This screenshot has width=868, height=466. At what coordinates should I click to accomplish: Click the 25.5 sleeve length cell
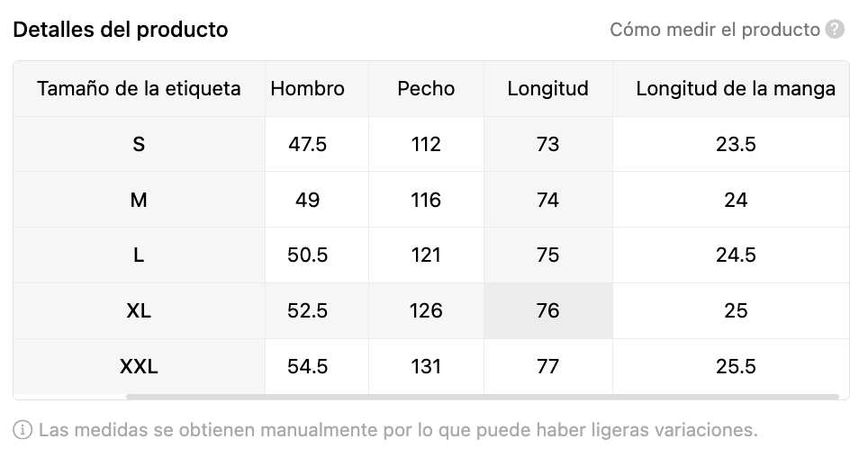pos(736,366)
